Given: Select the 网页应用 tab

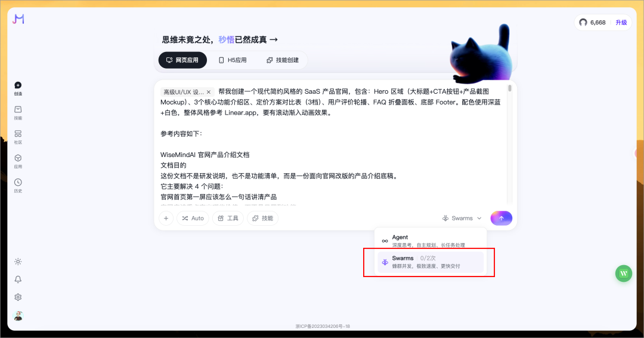Looking at the screenshot, I should coord(182,60).
